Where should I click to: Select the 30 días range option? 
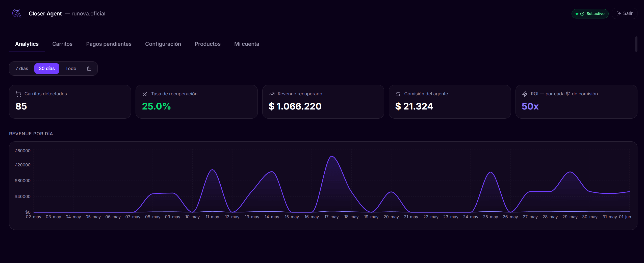coord(47,69)
